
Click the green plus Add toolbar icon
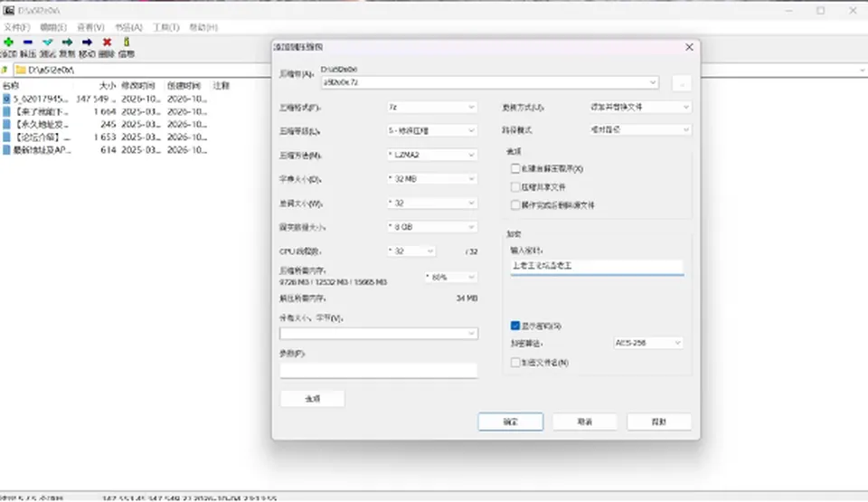point(8,43)
